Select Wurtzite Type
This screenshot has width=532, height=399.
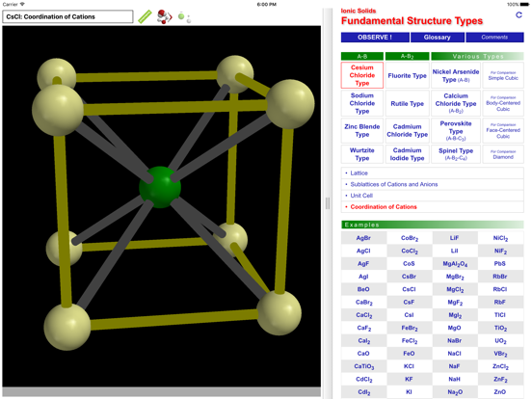(362, 154)
